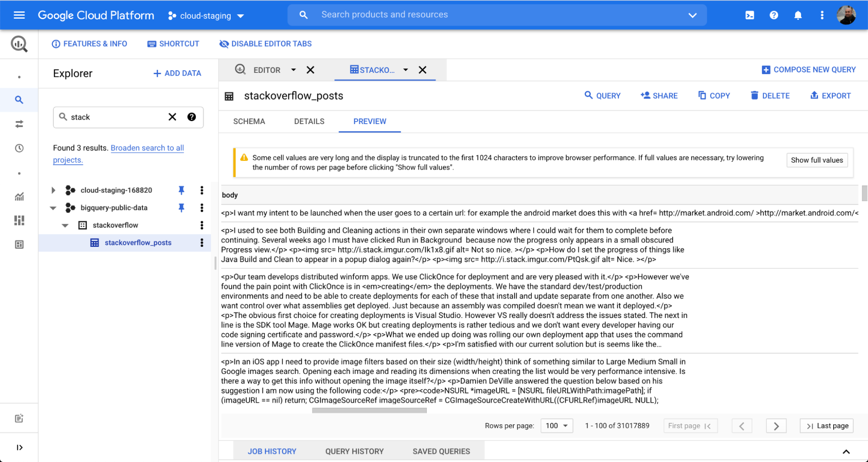Open Capacity management icon in sidebar
The width and height of the screenshot is (868, 462).
coord(19,220)
